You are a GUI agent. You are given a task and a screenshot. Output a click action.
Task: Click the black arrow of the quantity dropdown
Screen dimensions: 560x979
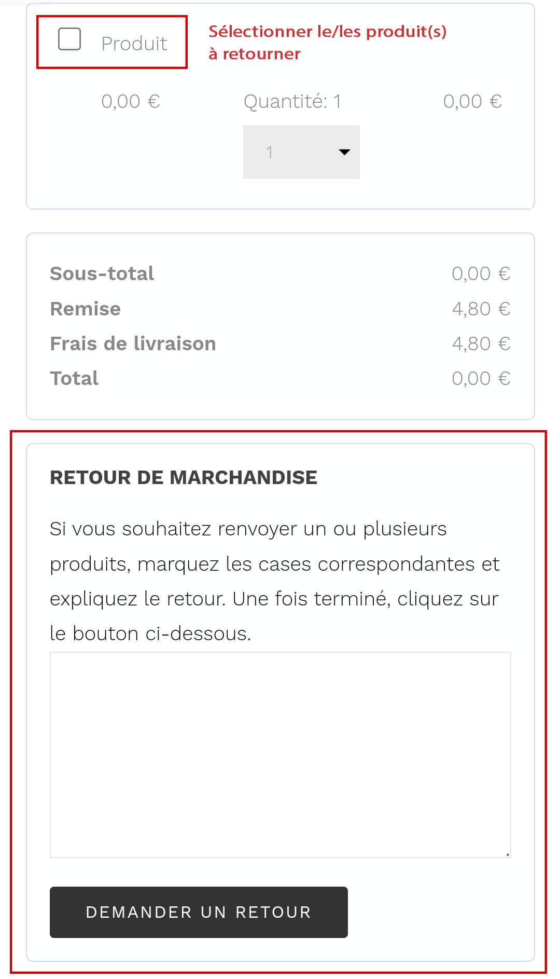coord(344,152)
